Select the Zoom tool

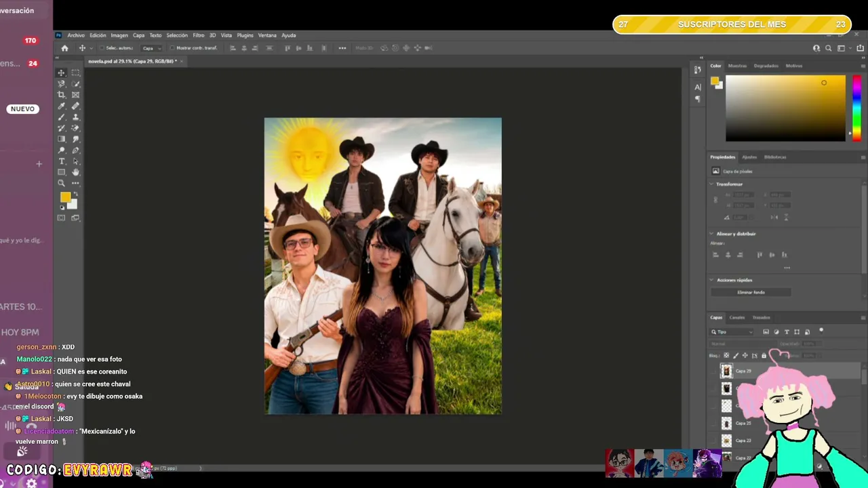click(x=61, y=183)
